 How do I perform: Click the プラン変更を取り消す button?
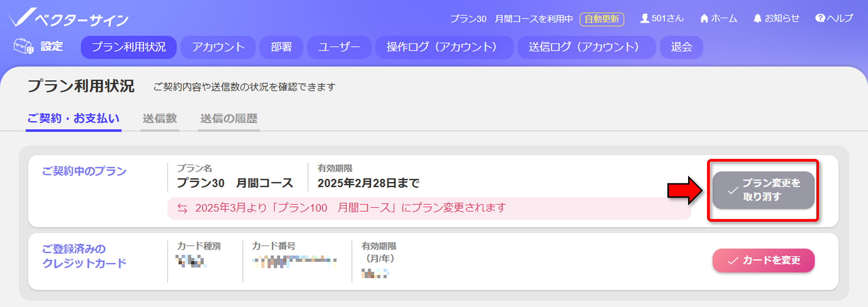pyautogui.click(x=763, y=190)
